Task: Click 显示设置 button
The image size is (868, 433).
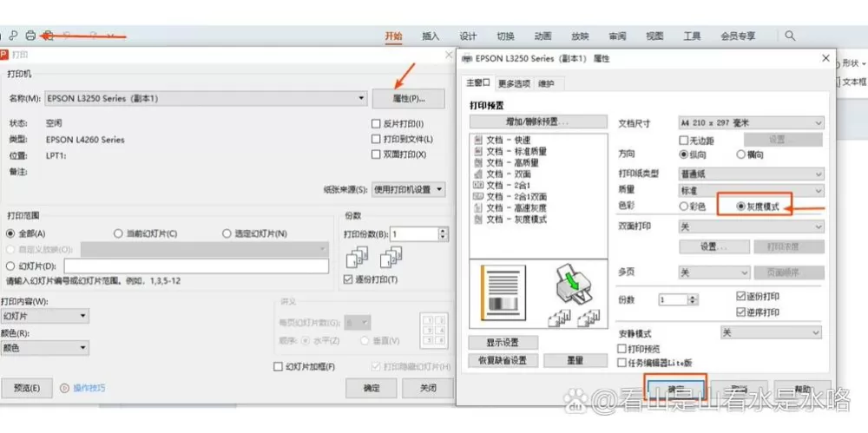Action: pos(503,342)
